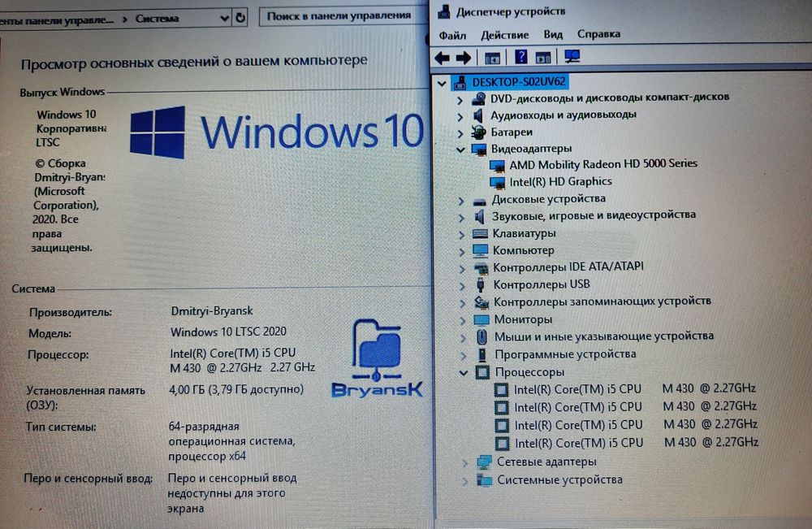
Task: Click the sound, game and video devices icon
Action: 480,216
